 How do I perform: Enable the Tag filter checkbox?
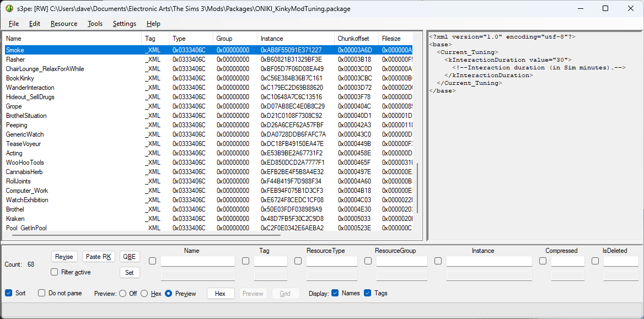point(245,261)
